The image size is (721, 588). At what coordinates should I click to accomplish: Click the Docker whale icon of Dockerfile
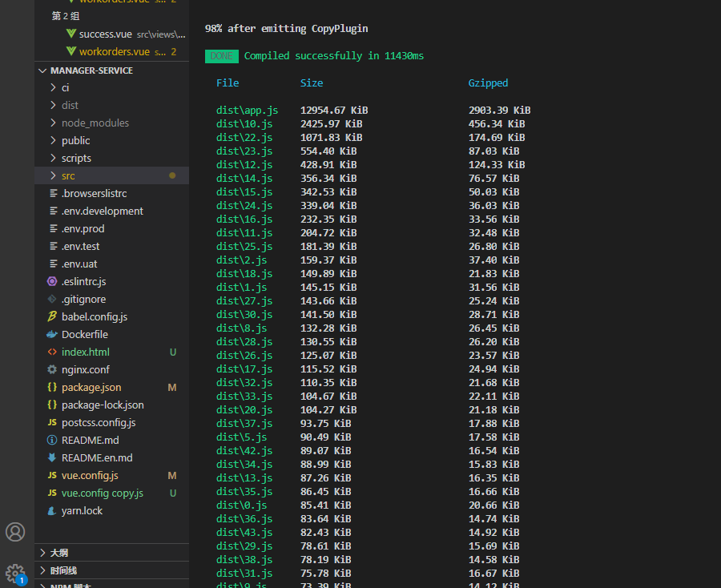52,334
